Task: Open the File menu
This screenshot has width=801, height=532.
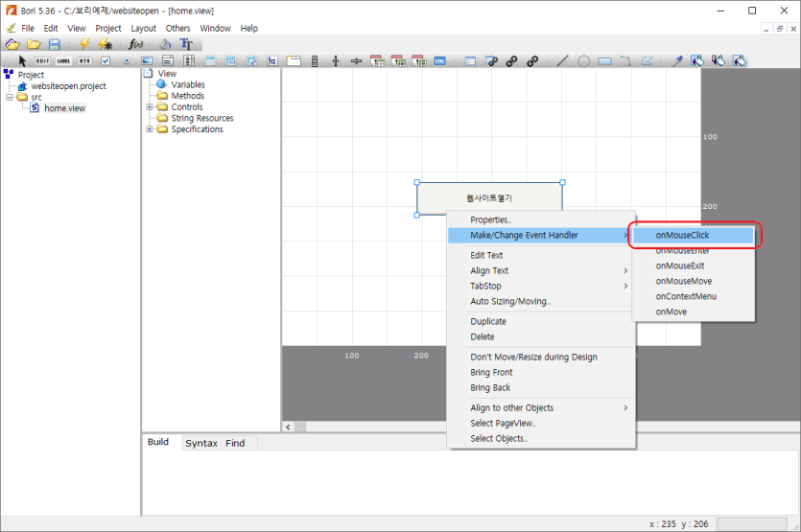Action: [28, 28]
